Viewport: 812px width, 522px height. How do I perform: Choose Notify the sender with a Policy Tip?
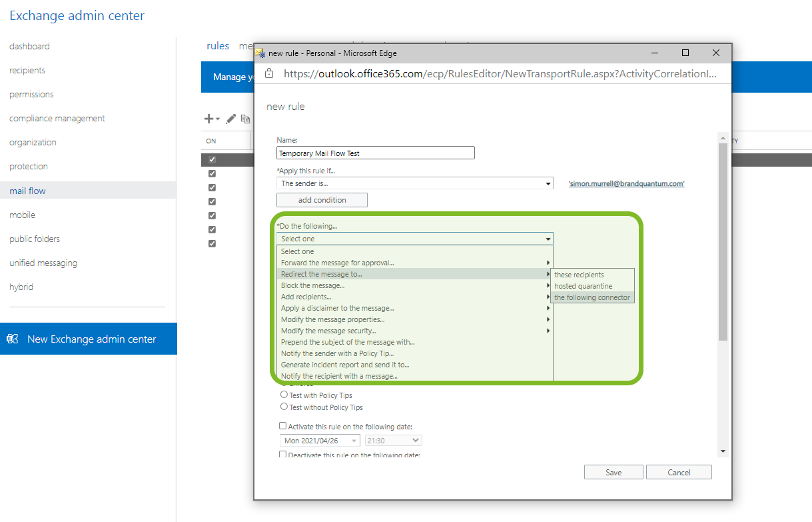pyautogui.click(x=414, y=353)
